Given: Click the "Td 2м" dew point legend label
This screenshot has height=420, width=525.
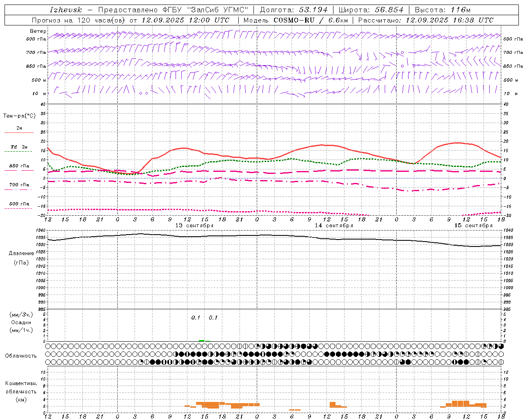Looking at the screenshot, I should point(19,147).
